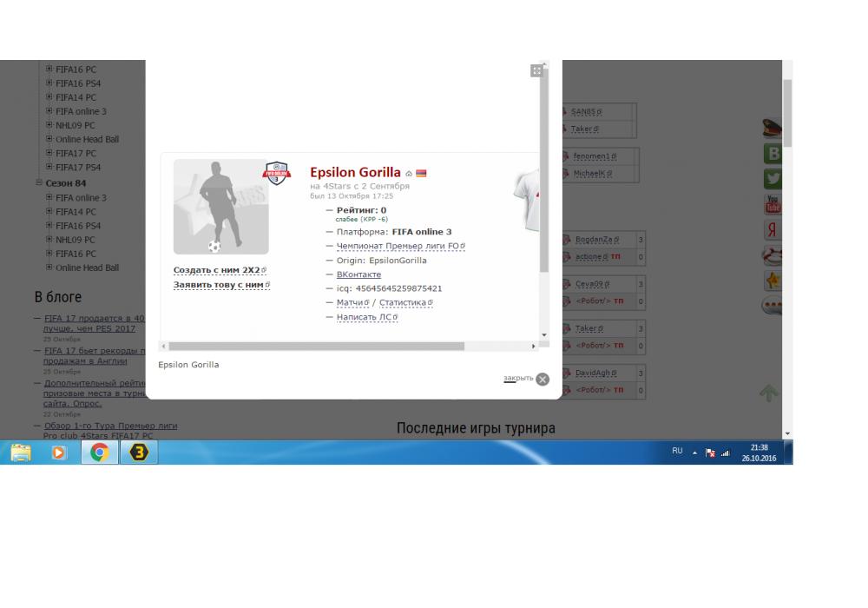Click the FIFA Online 3 badge icon

pyautogui.click(x=277, y=172)
